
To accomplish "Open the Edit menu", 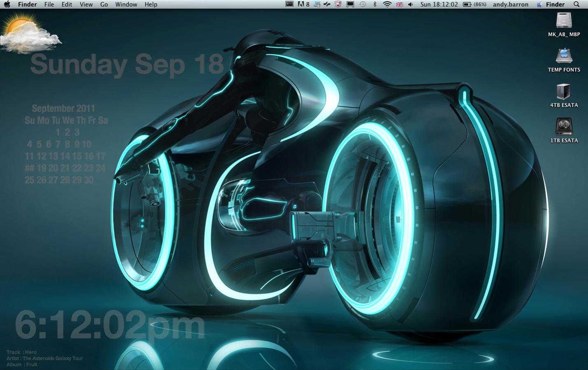I will (67, 4).
